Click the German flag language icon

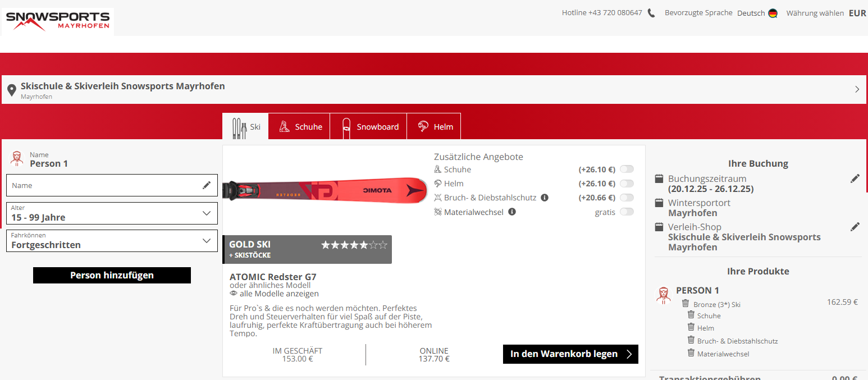click(x=773, y=13)
